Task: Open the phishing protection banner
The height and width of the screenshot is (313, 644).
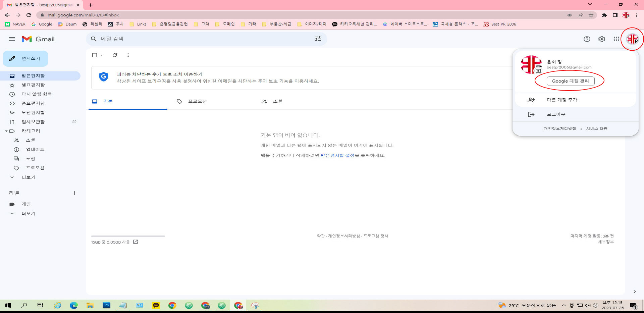Action: click(302, 77)
